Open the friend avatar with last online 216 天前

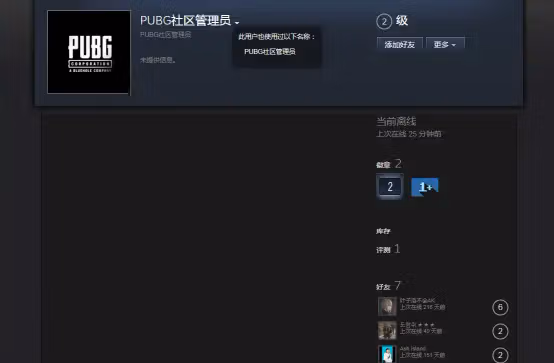387,306
